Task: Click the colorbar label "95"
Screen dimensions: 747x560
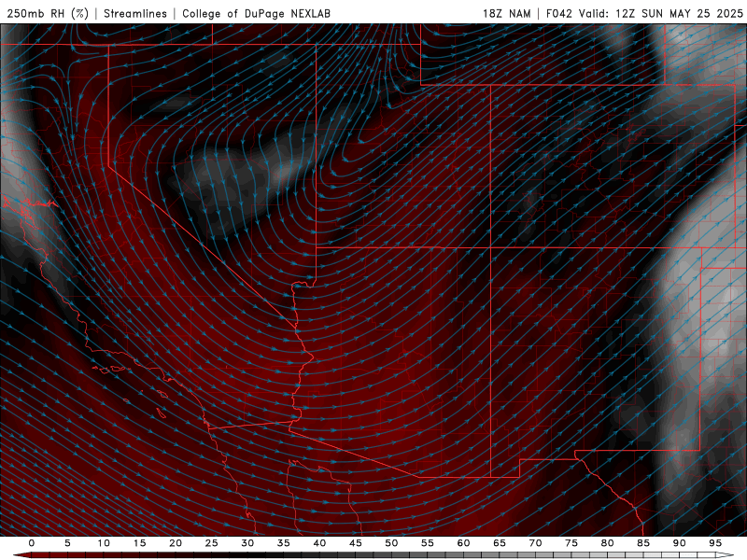Action: point(715,543)
